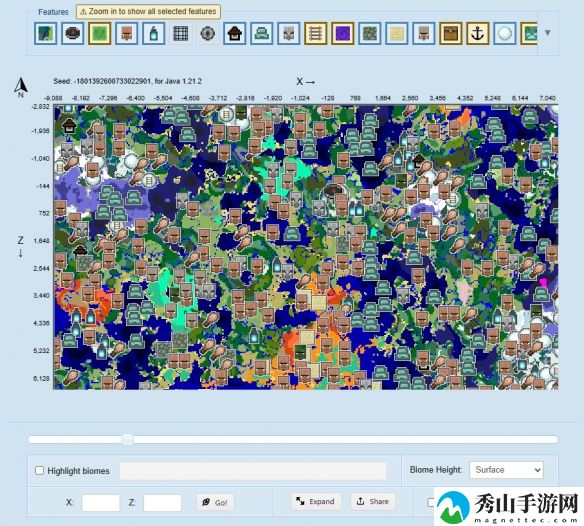Click the magenta marker near the map's right edge

point(543,283)
